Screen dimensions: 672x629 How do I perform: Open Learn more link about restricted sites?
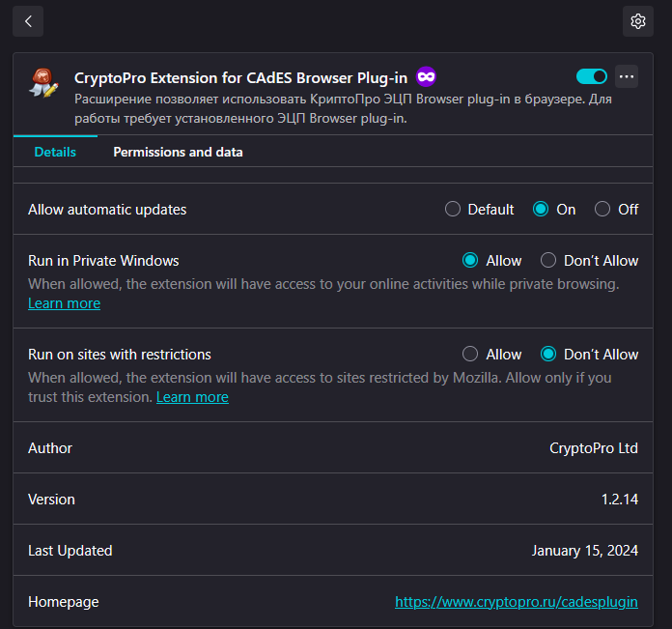tap(192, 397)
